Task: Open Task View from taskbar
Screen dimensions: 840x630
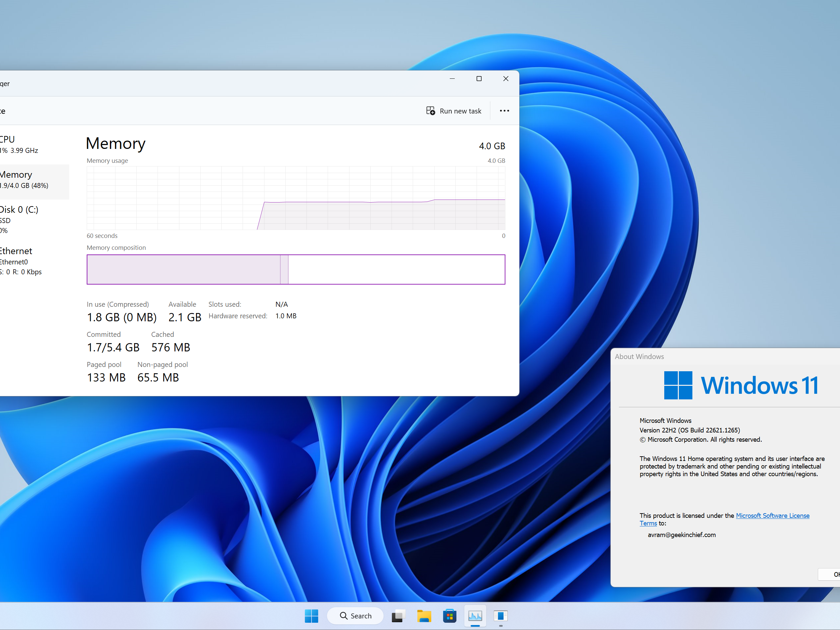Action: coord(398,615)
